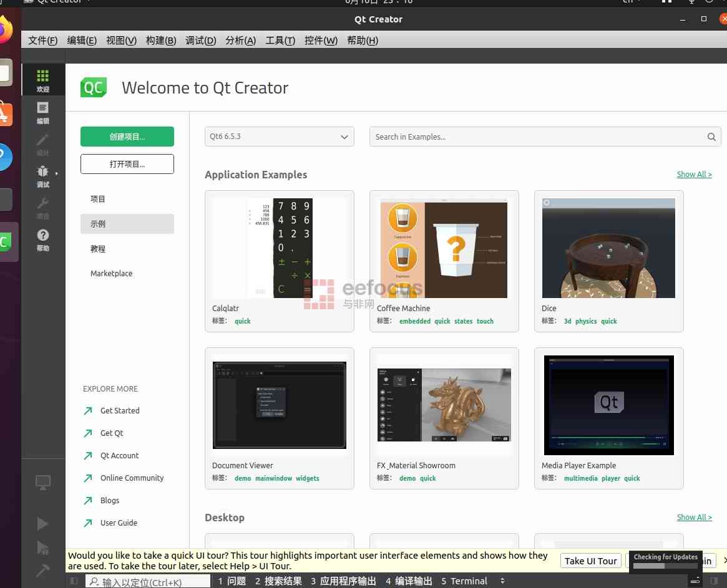Open the 4 编译输出 output pane
Viewport: 727px width, 588px height.
409,581
